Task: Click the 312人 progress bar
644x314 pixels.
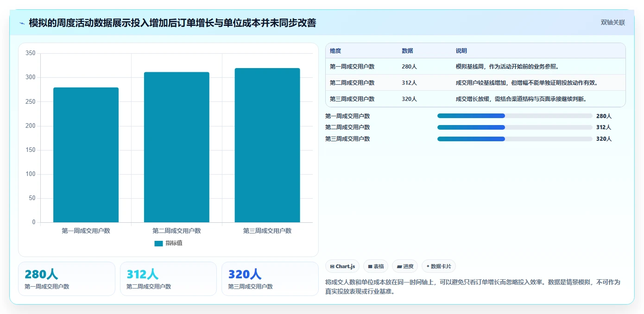Action: [x=515, y=127]
